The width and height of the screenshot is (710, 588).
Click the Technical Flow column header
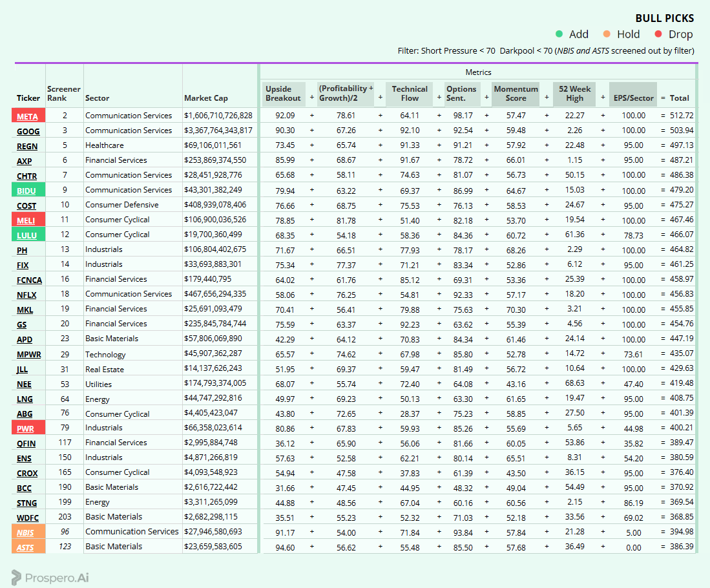410,94
